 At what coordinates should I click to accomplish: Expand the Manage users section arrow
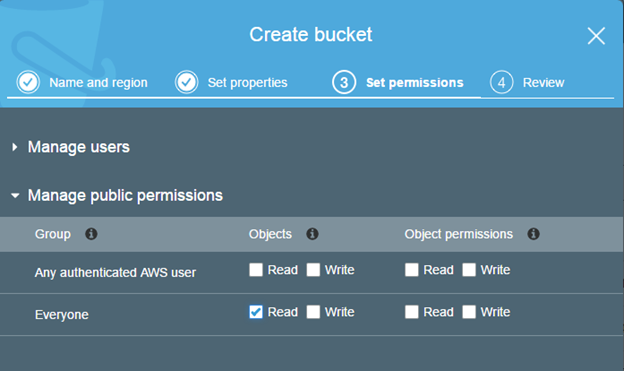[x=15, y=147]
